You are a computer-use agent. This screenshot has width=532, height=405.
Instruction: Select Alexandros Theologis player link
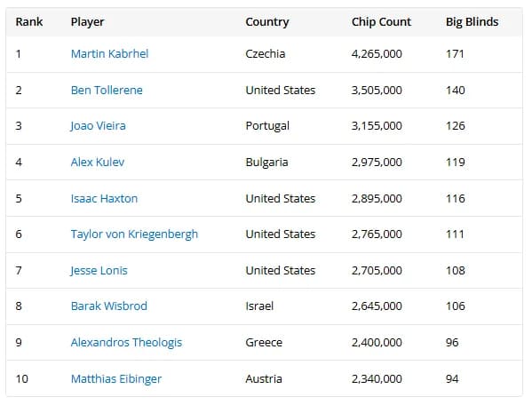point(126,343)
